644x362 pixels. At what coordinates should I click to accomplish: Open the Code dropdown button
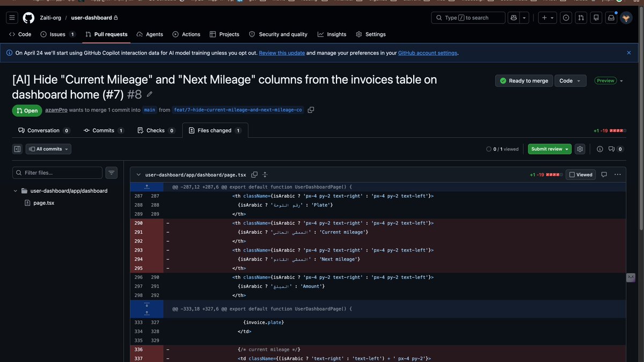[570, 81]
